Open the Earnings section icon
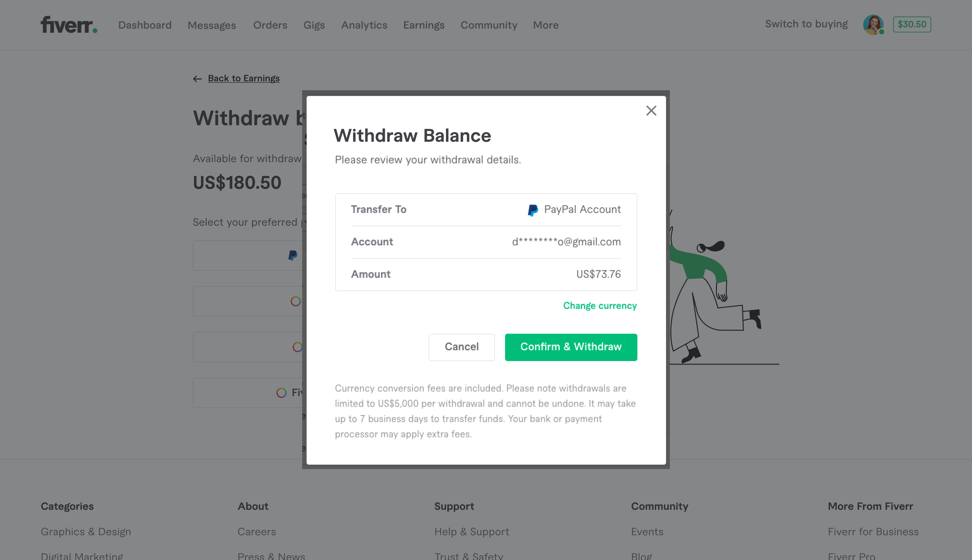The height and width of the screenshot is (560, 972). tap(423, 25)
